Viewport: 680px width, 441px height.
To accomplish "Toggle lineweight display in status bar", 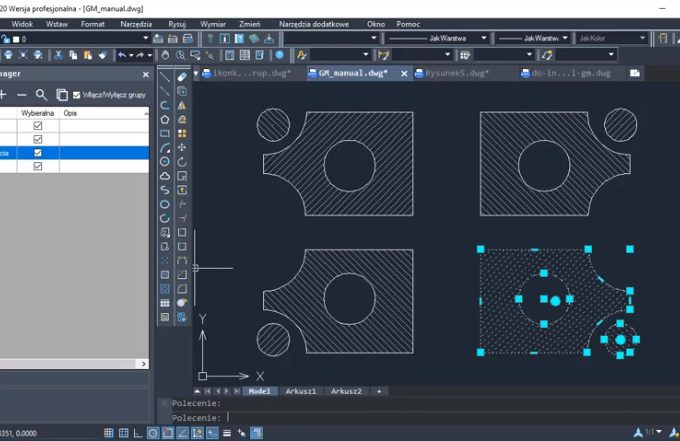I will pyautogui.click(x=227, y=433).
